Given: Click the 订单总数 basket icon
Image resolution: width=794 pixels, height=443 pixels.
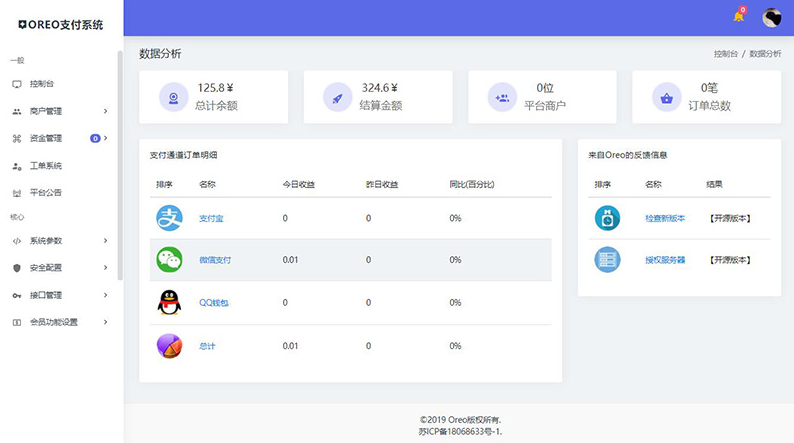Looking at the screenshot, I should (x=666, y=97).
